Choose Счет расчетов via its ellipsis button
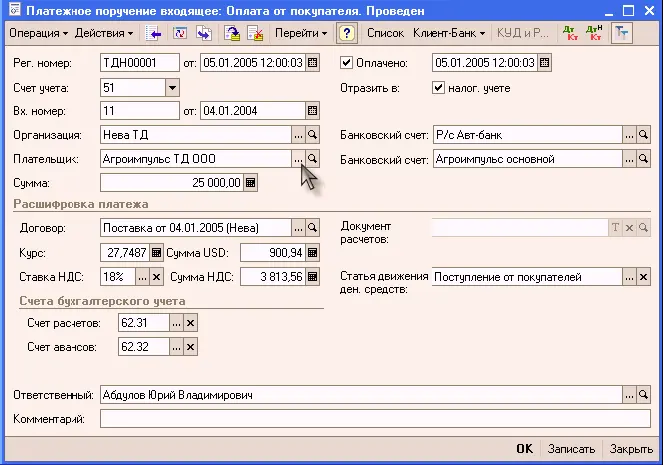The width and height of the screenshot is (663, 465). pyautogui.click(x=176, y=323)
